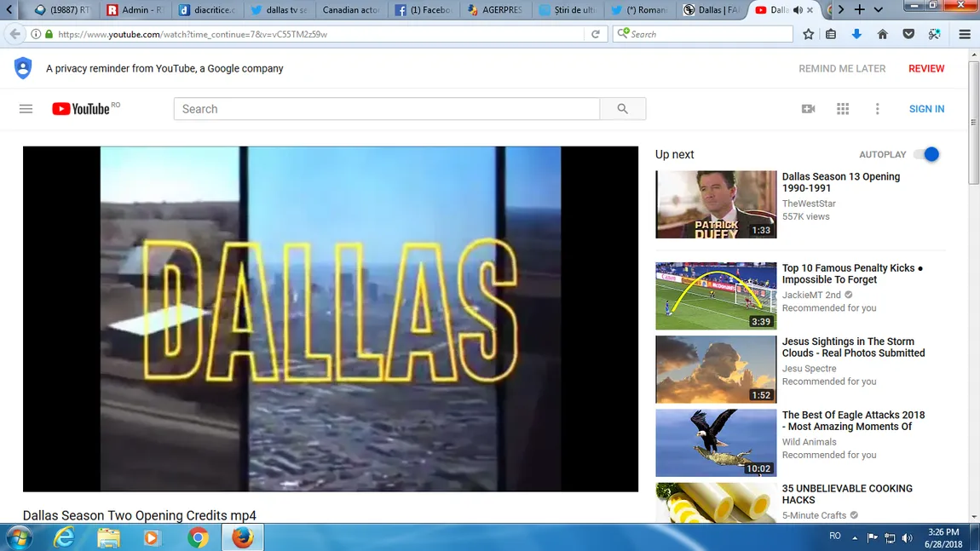Image resolution: width=980 pixels, height=551 pixels.
Task: Click the SIGN IN link
Action: point(926,109)
